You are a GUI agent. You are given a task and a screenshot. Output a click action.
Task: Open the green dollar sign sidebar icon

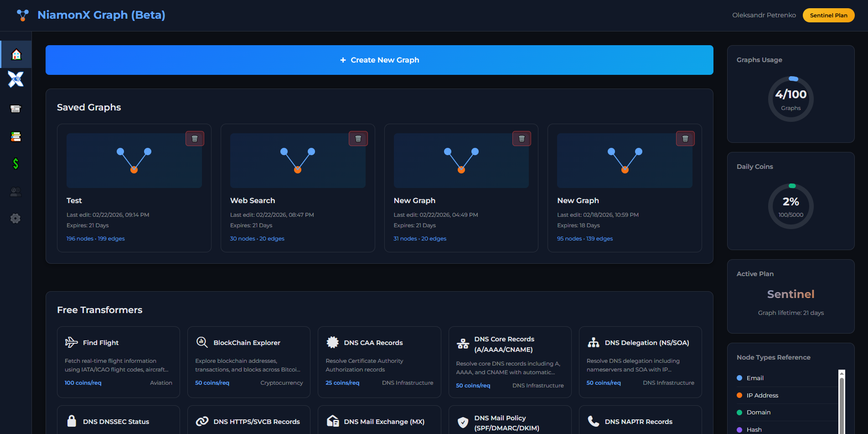[x=16, y=164]
